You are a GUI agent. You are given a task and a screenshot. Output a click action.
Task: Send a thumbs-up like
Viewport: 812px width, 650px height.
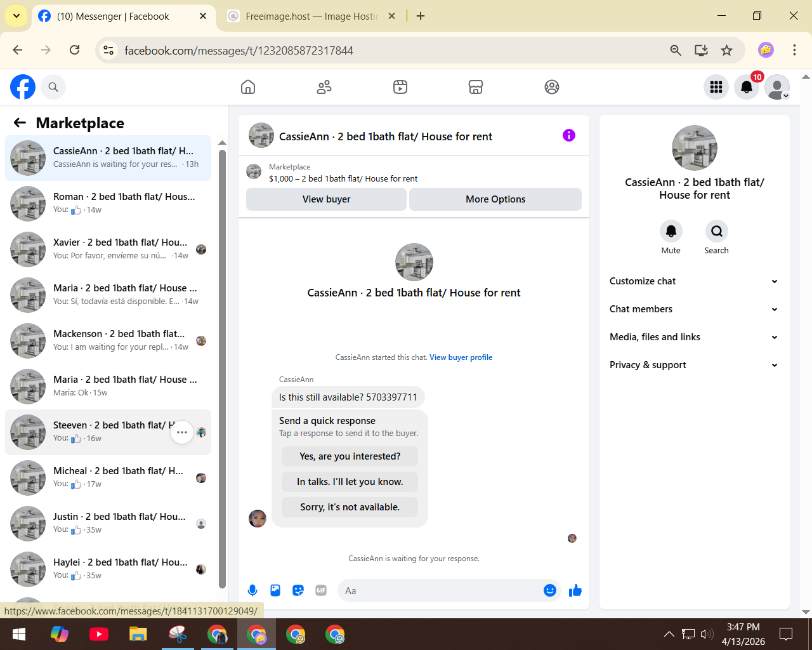tap(575, 590)
